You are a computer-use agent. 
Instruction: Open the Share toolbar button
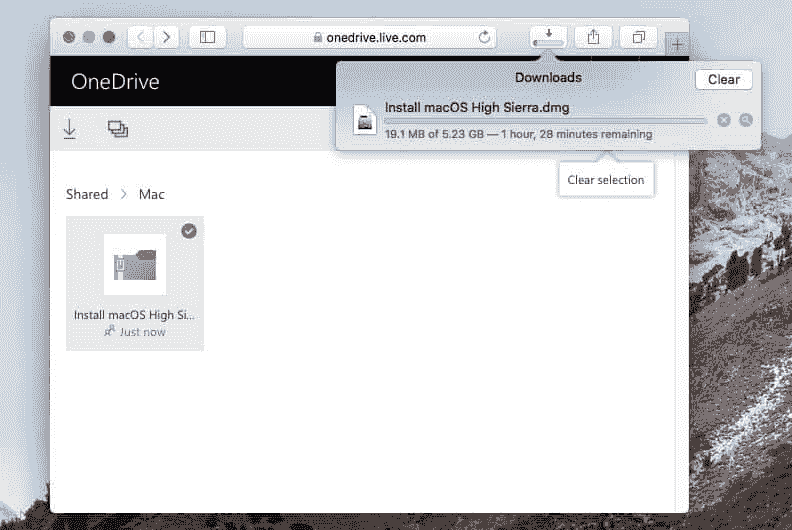coord(593,37)
